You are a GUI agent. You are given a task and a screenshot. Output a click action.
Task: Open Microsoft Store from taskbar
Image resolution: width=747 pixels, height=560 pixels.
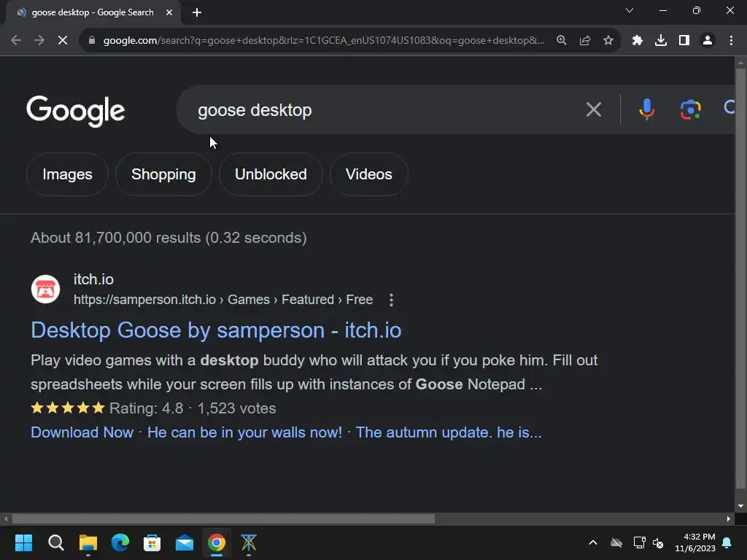[x=152, y=542]
